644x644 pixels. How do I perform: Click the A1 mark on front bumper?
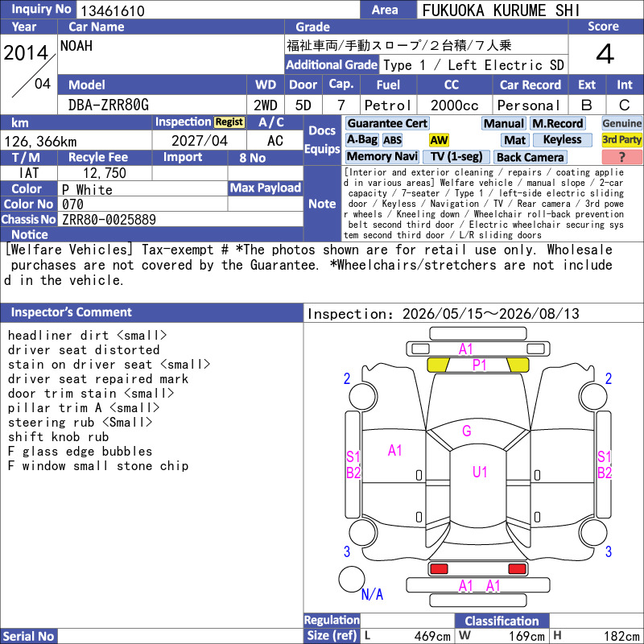pyautogui.click(x=466, y=349)
